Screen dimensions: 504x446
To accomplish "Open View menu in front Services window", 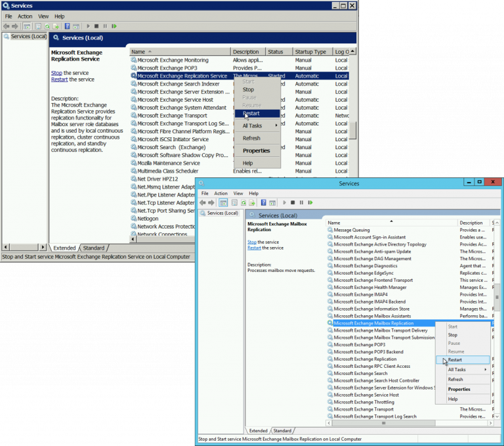I will pos(238,193).
